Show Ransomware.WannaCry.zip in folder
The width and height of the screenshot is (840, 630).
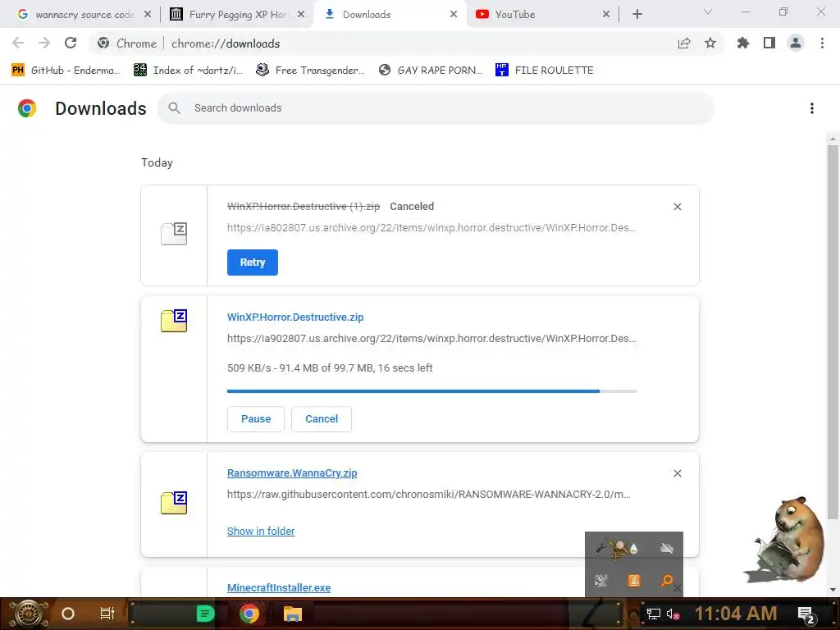261,531
